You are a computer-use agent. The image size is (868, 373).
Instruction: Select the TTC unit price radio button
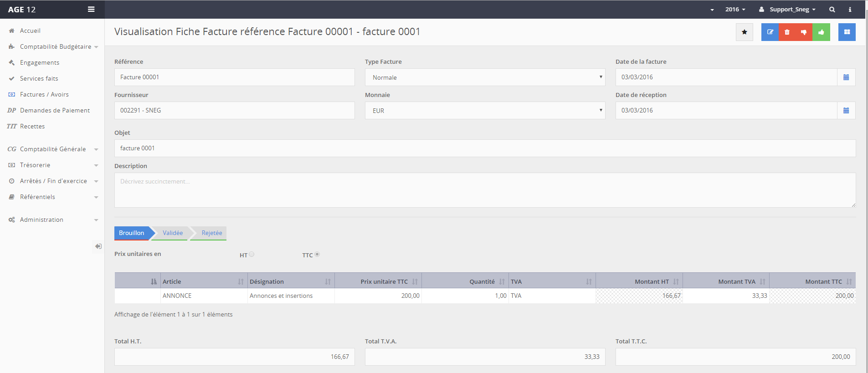[317, 255]
